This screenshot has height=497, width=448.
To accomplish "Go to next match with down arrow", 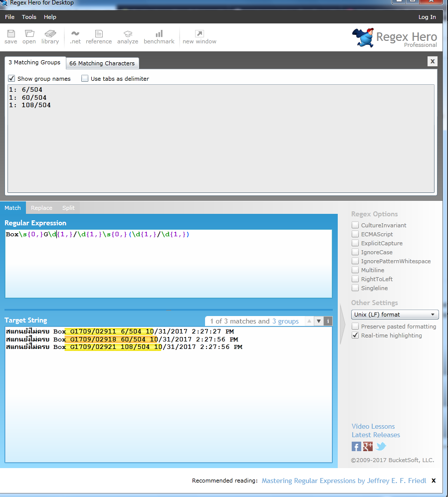I will [x=319, y=321].
